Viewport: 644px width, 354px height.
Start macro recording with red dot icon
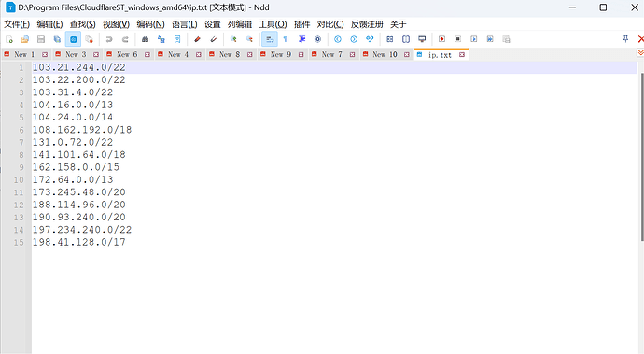[441, 39]
